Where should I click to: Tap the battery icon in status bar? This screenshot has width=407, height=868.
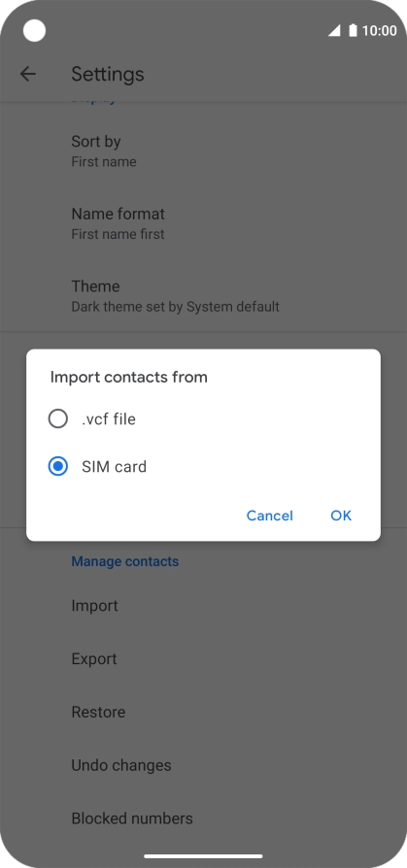point(353,30)
